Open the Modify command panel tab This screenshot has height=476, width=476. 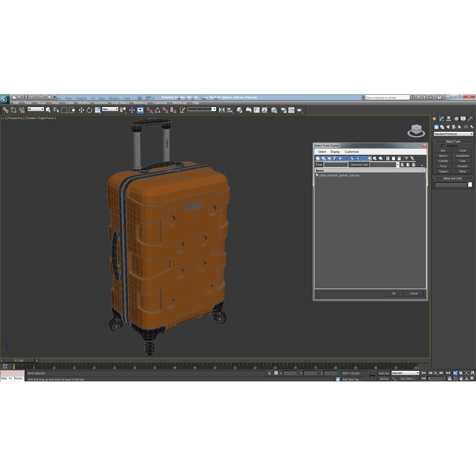click(442, 119)
